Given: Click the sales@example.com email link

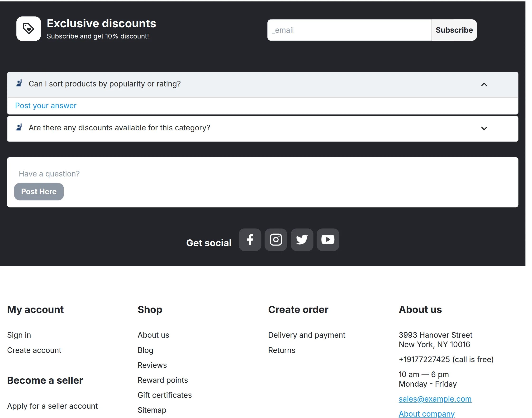Looking at the screenshot, I should pos(435,399).
